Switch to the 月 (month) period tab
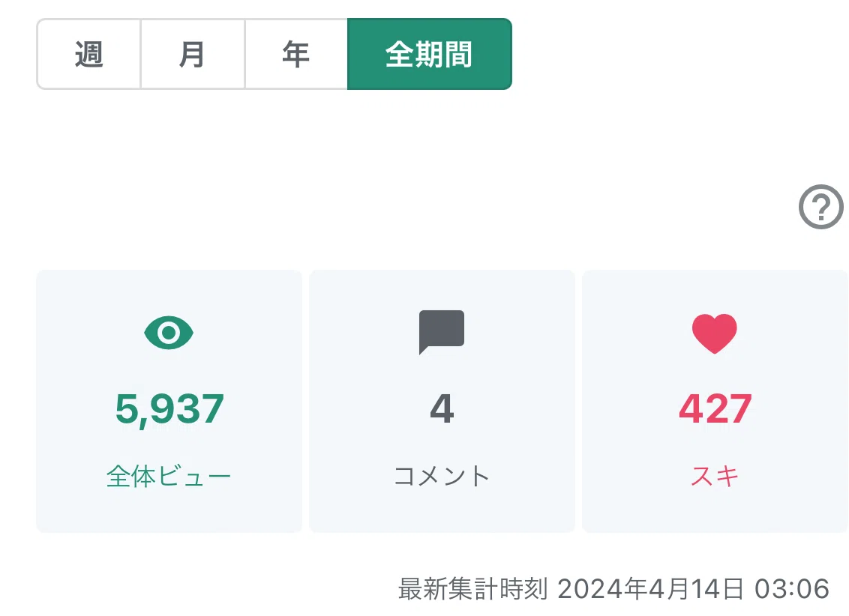Image resolution: width=849 pixels, height=616 pixels. click(192, 54)
